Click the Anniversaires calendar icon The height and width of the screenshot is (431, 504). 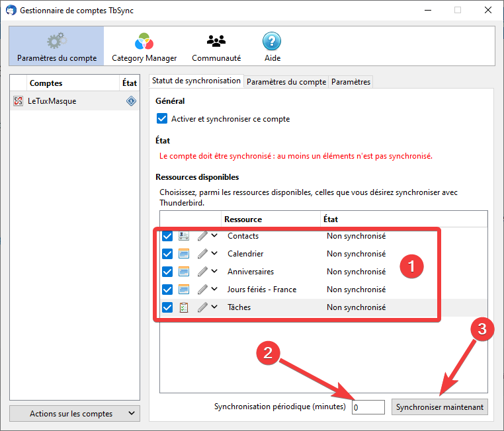pyautogui.click(x=184, y=272)
